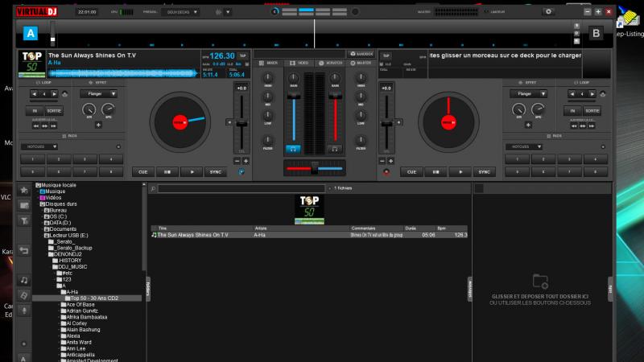This screenshot has width=644, height=362.
Task: Click left deck play button
Action: [192, 172]
